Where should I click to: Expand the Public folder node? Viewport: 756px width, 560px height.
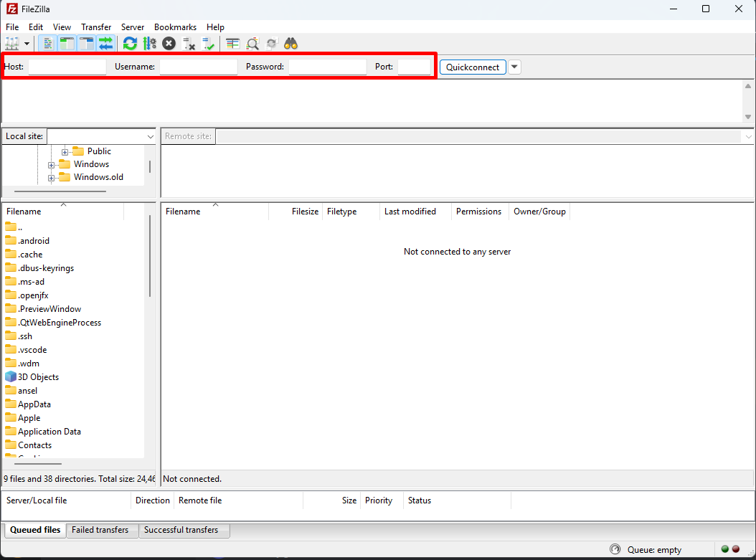[x=64, y=151]
